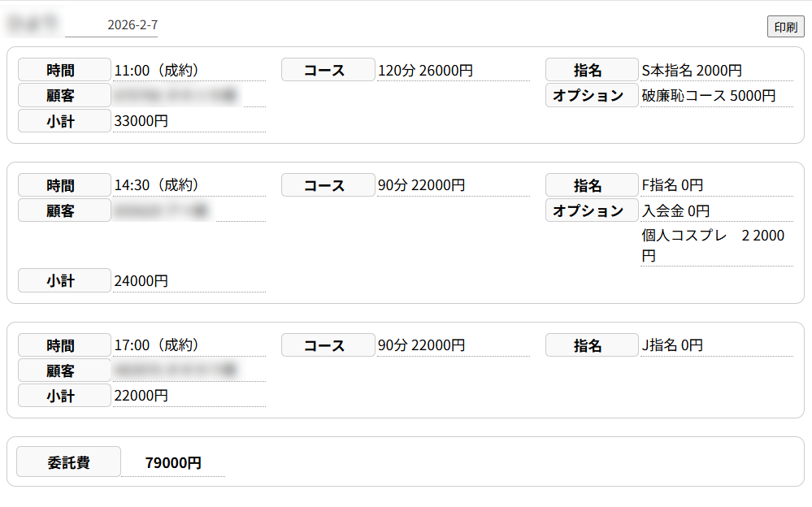Select the 入会金 0円 option entry
The height and width of the screenshot is (507, 812).
(x=675, y=210)
